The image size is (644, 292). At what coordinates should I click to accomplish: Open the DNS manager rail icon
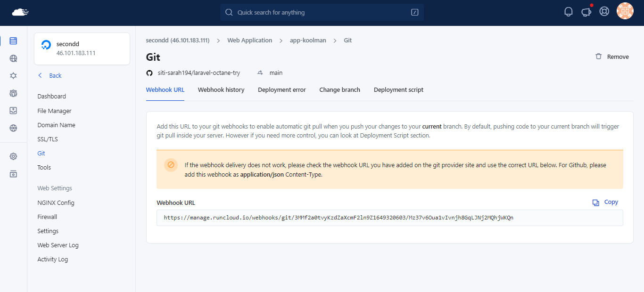point(13,128)
